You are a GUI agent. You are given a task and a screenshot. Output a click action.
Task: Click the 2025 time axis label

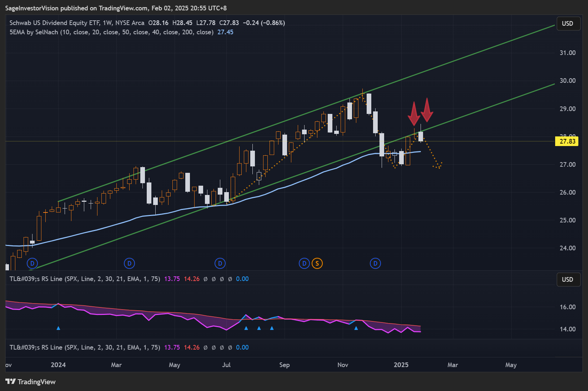(401, 365)
